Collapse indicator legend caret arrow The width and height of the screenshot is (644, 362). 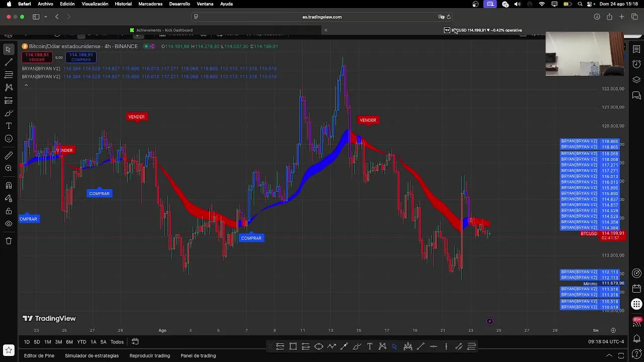pos(26,85)
